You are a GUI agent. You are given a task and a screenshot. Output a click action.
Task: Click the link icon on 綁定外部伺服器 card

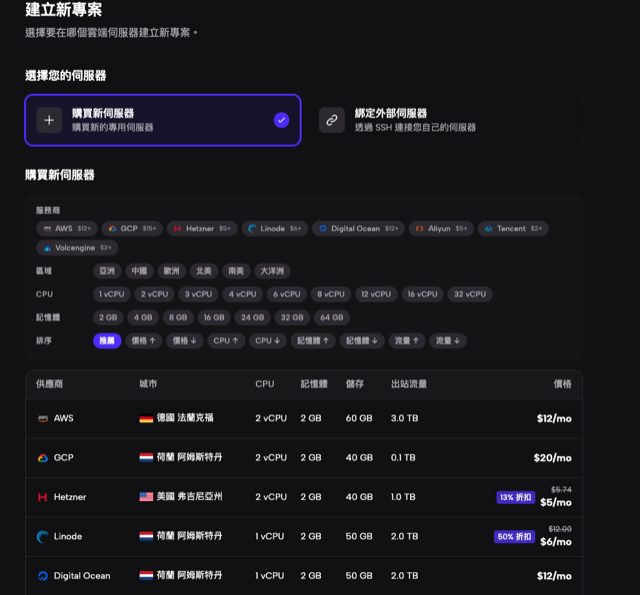click(x=332, y=120)
